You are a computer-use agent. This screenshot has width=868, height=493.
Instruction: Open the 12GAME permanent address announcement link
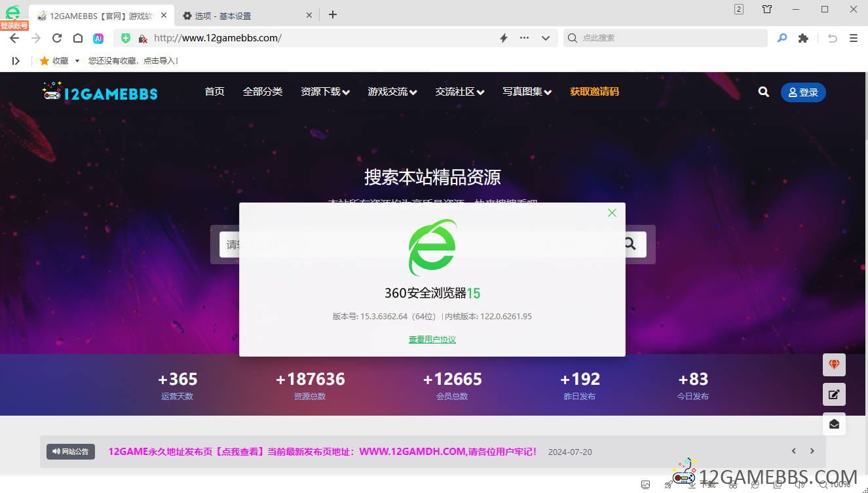[323, 452]
